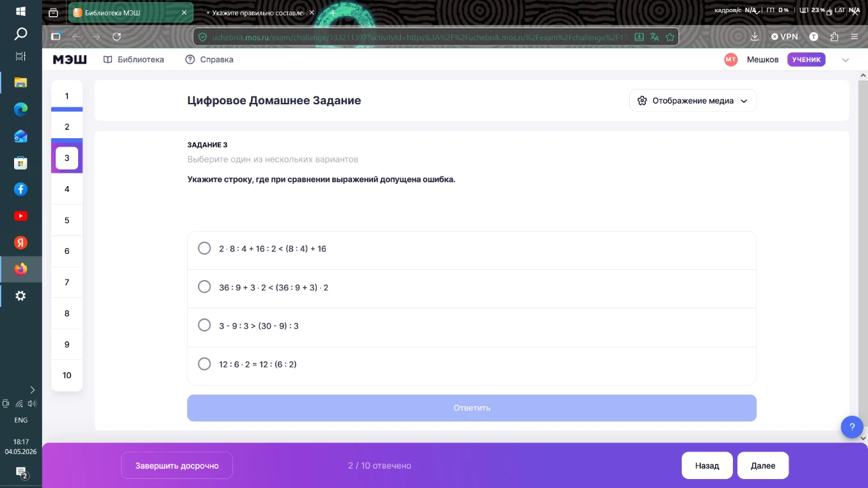Switch to question 5 in sidebar
868x488 pixels.
coord(67,220)
